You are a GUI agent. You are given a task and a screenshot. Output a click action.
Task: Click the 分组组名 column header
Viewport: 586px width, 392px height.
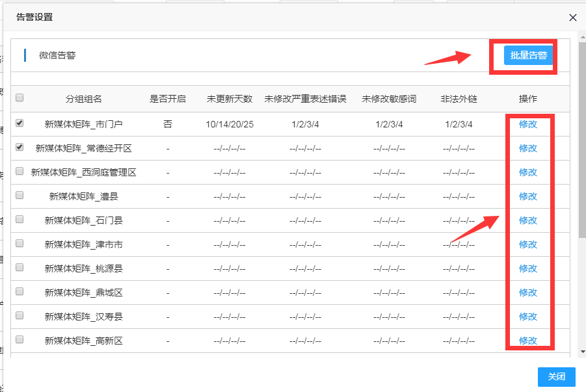[x=83, y=99]
